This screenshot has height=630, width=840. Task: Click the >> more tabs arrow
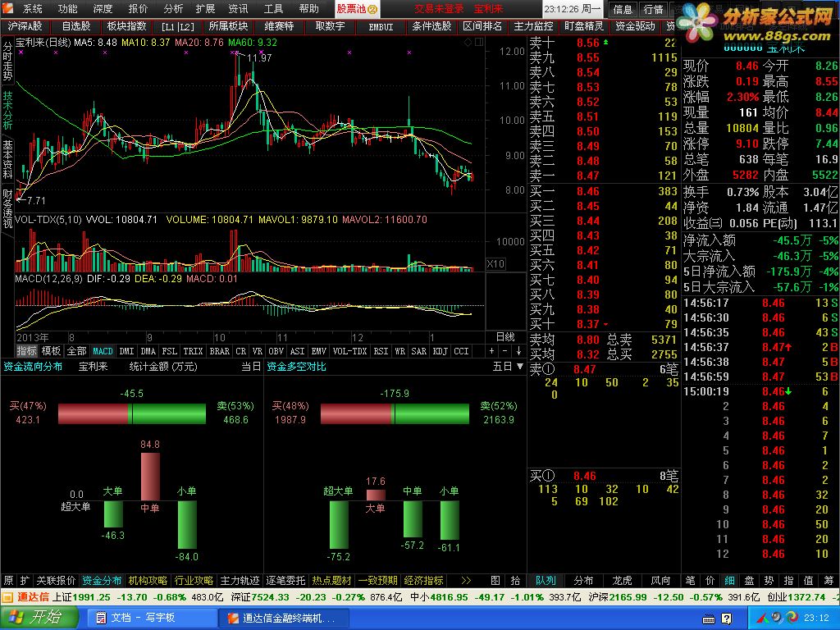(x=466, y=580)
